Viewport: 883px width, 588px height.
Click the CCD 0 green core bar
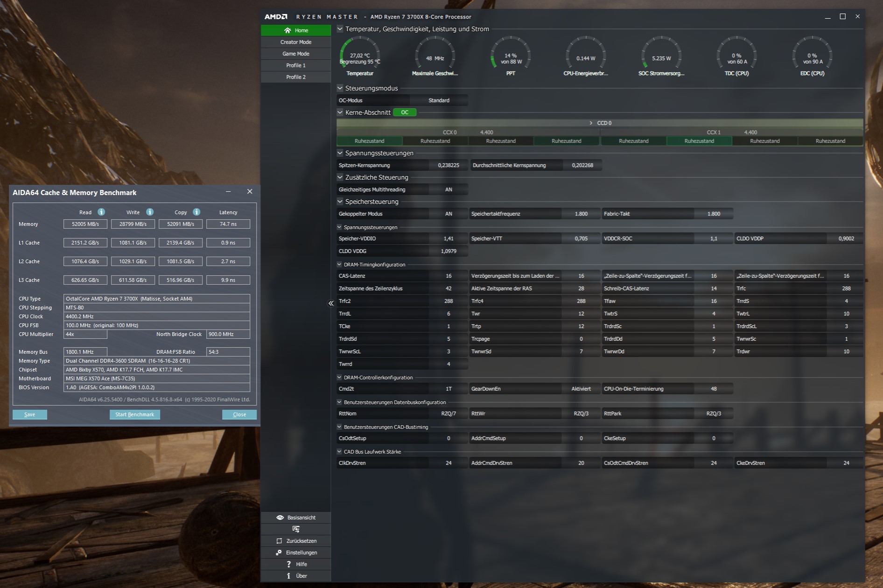pyautogui.click(x=600, y=123)
